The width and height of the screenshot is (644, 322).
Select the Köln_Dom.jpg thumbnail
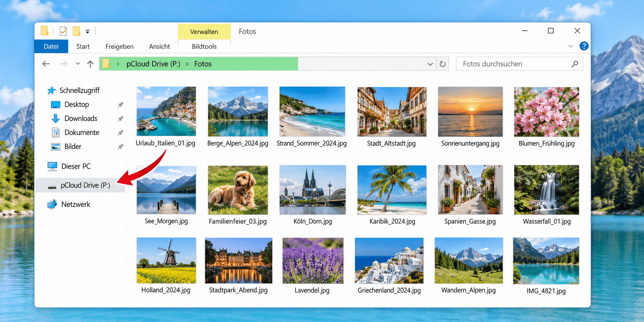pyautogui.click(x=313, y=190)
